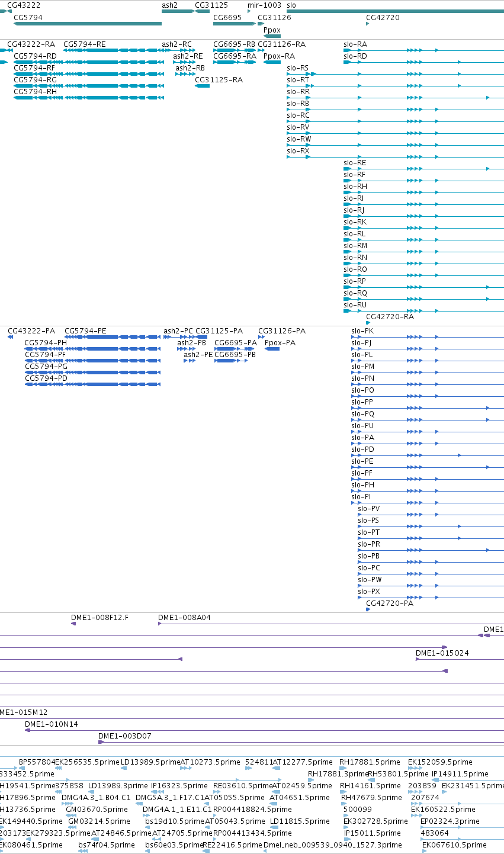Screen dimensions: 504x854
Task: Open the slo-PV protein label
Action: point(369,509)
